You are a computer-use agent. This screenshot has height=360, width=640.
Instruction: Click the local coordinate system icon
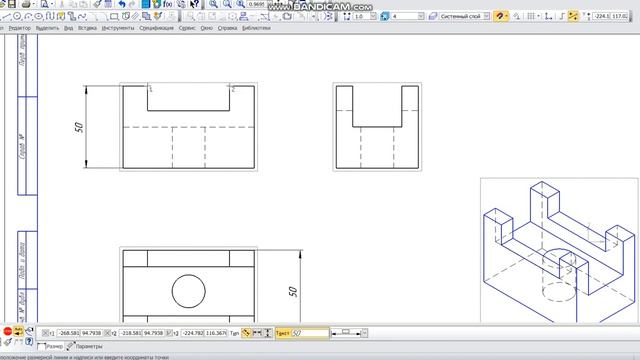tap(549, 16)
